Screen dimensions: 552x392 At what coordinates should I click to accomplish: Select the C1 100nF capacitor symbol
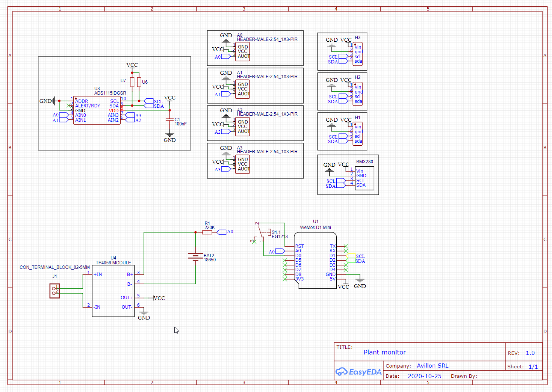169,120
